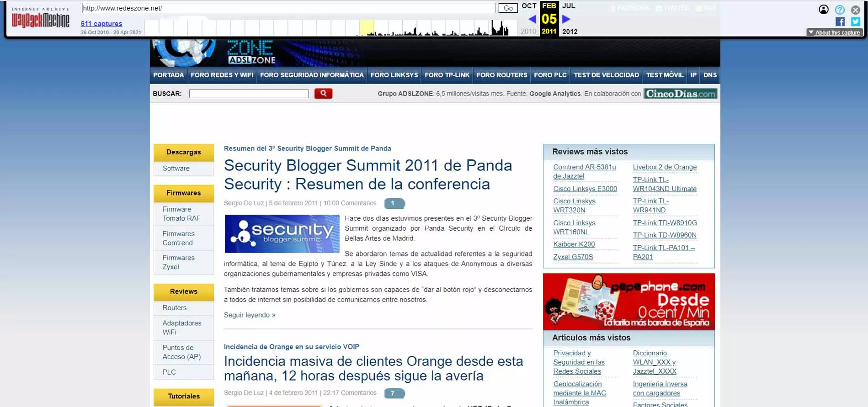The image size is (868, 407).
Task: Share capture on Facebook icon
Action: point(840,21)
